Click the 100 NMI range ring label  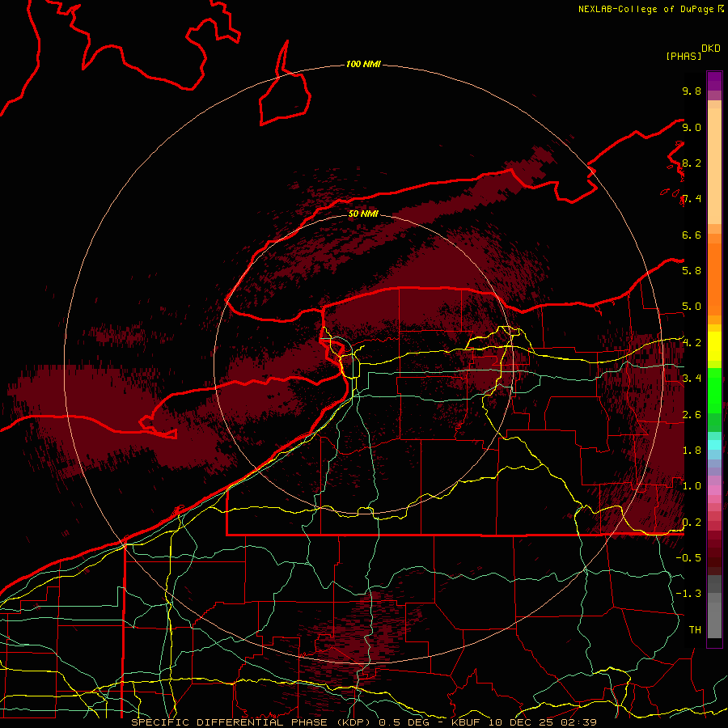tap(363, 64)
